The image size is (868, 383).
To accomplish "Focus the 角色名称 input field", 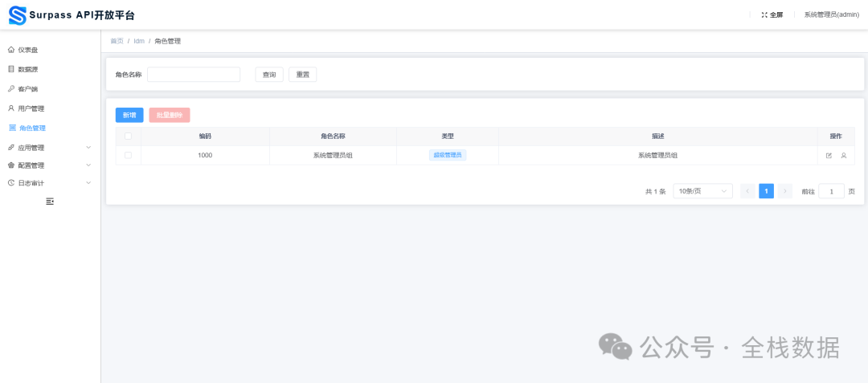I will pos(194,75).
